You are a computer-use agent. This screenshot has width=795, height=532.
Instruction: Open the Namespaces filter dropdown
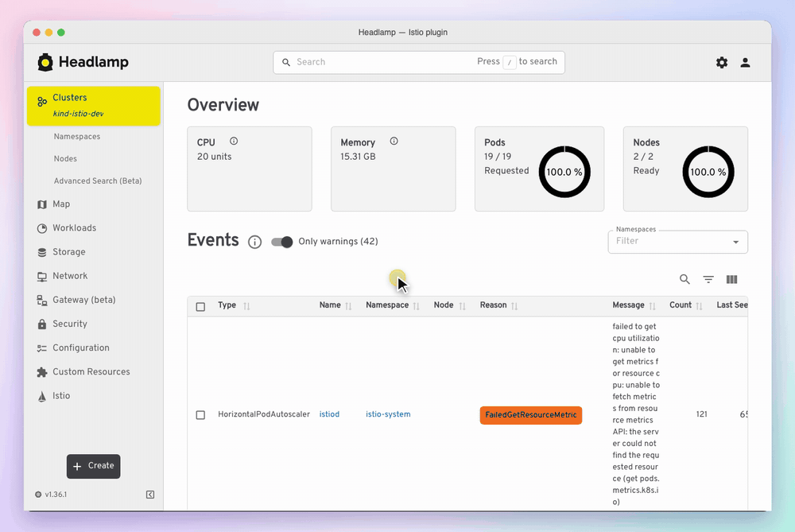point(678,242)
